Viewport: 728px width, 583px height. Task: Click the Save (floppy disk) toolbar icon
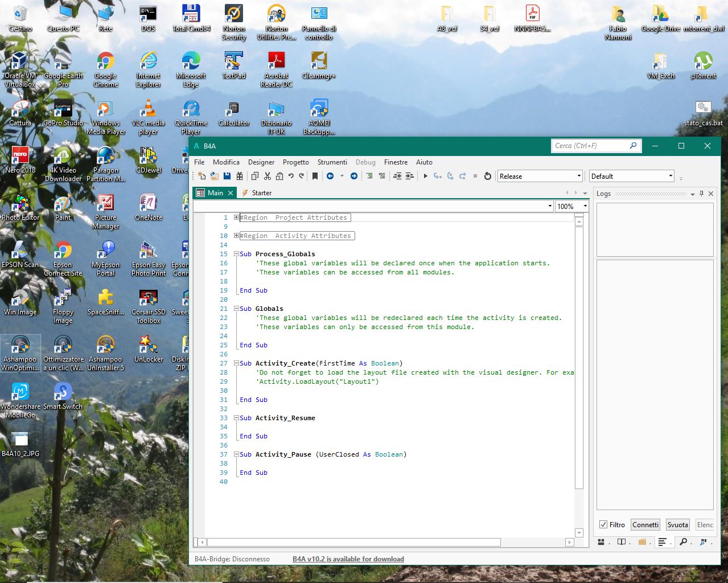227,176
